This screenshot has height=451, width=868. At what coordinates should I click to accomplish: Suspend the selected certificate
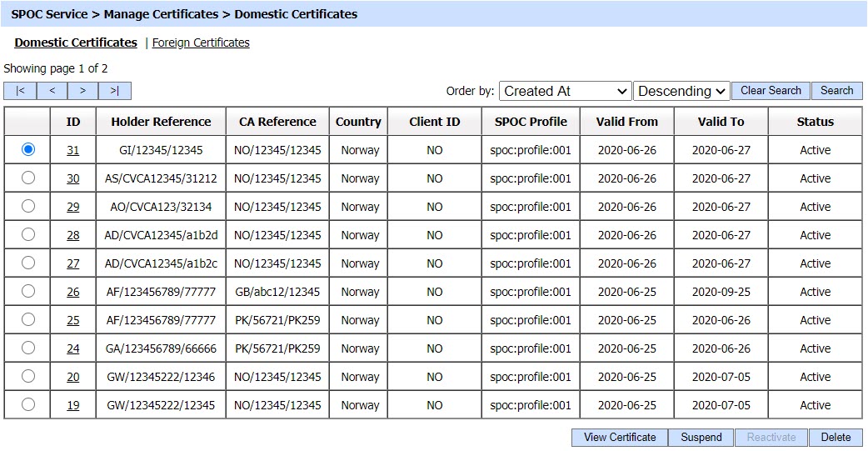(x=701, y=438)
